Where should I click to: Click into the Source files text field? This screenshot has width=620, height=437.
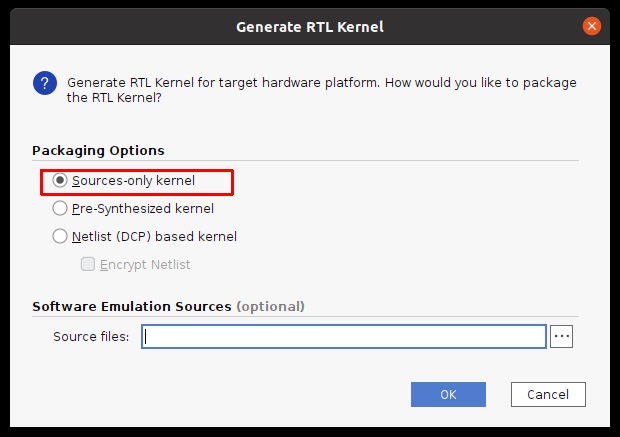(345, 336)
